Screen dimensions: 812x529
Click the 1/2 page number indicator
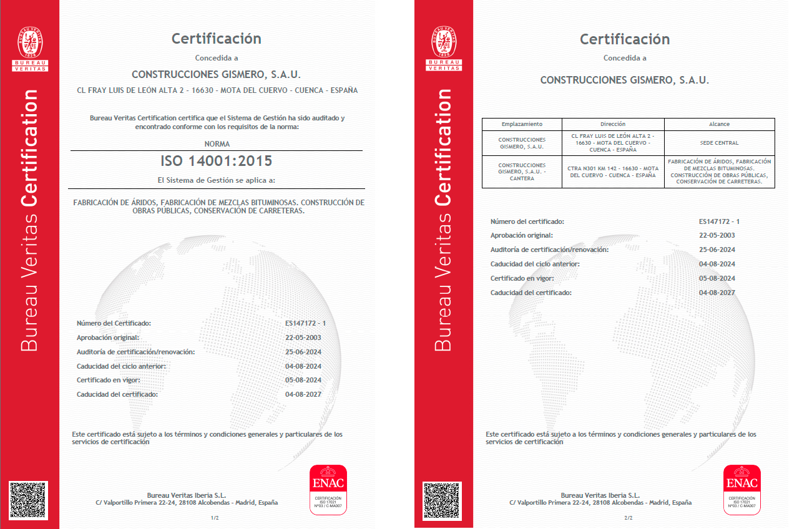(x=215, y=518)
